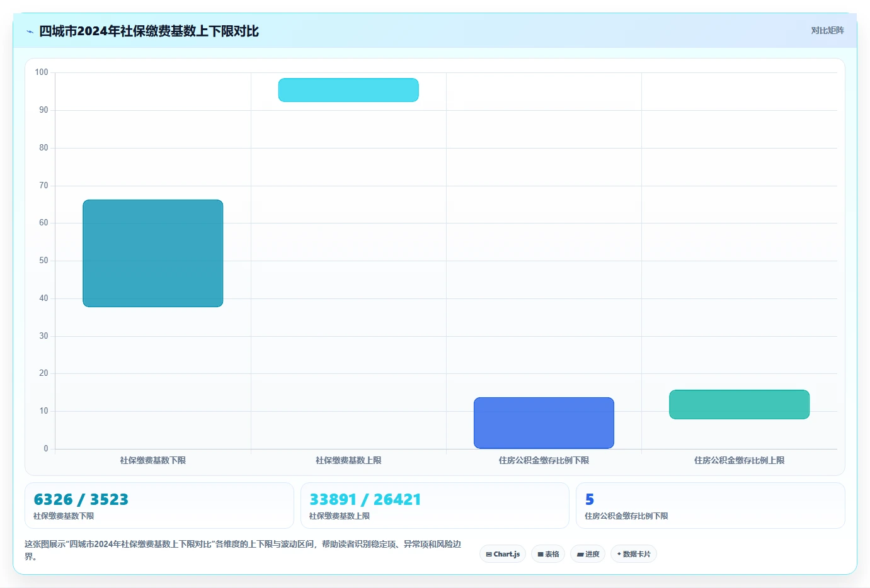This screenshot has height=588, width=870.
Task: Select the 对比矩阵 tag in the header
Action: 827,30
